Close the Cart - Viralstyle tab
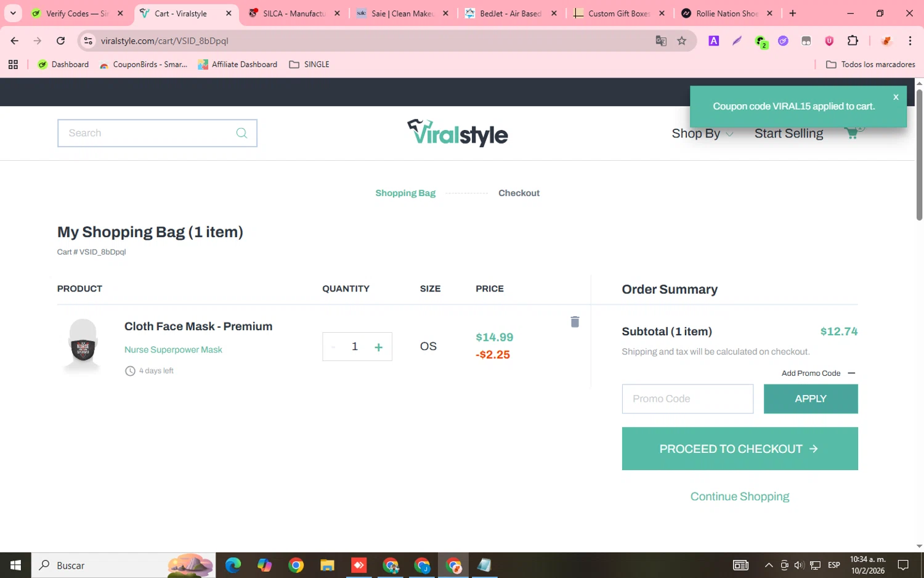This screenshot has height=578, width=924. (x=229, y=13)
